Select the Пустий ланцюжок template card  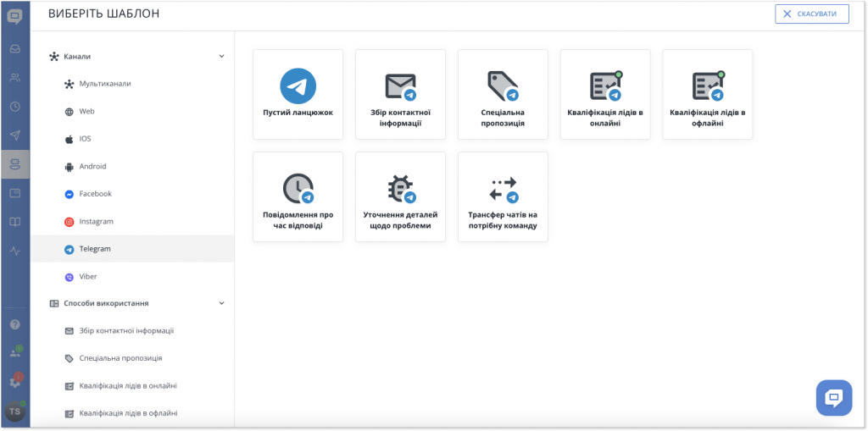click(x=298, y=95)
